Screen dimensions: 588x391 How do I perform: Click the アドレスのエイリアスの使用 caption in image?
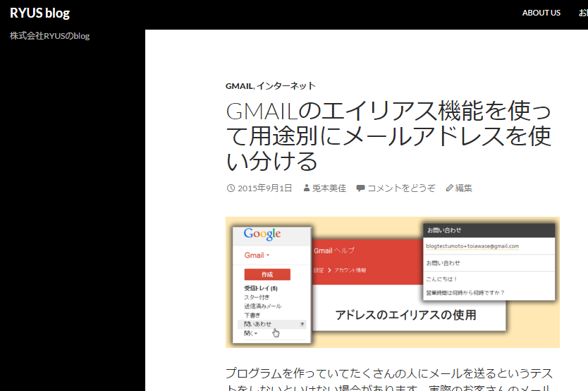[405, 315]
